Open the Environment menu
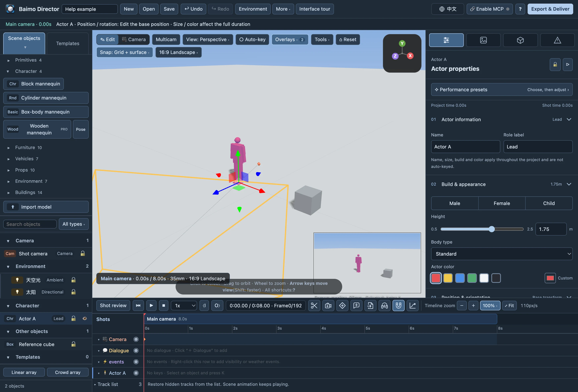578x392 pixels. (x=253, y=9)
